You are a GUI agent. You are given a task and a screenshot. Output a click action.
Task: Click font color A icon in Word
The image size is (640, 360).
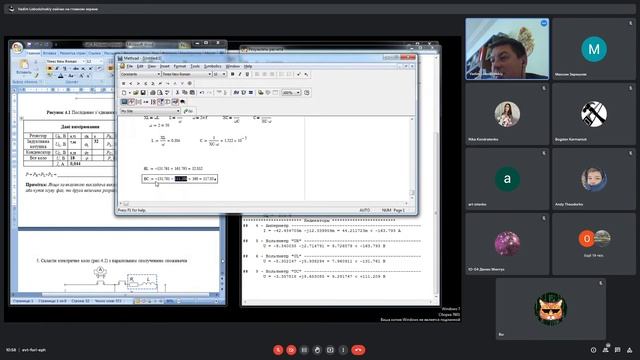click(x=60, y=76)
